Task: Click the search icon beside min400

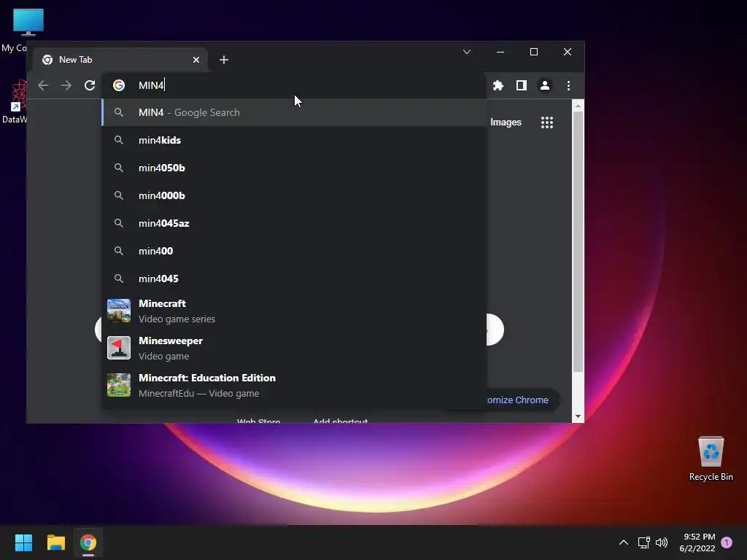Action: [x=119, y=251]
